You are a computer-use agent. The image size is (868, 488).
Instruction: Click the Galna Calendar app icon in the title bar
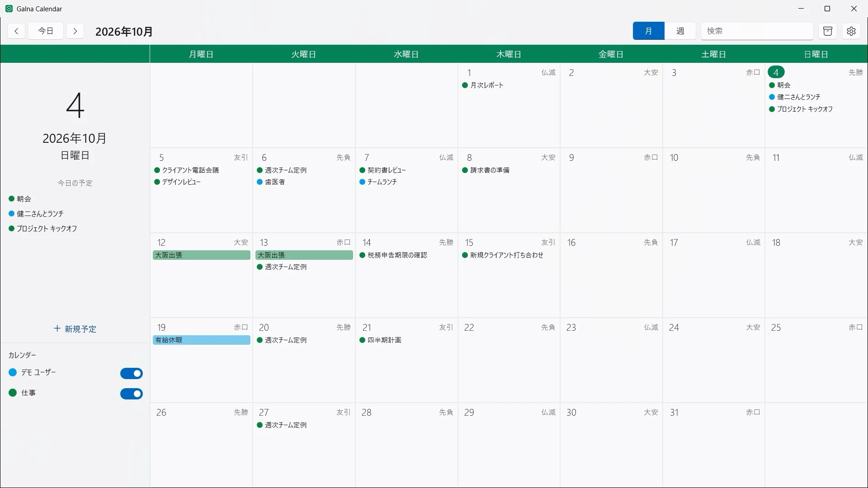pos(9,9)
